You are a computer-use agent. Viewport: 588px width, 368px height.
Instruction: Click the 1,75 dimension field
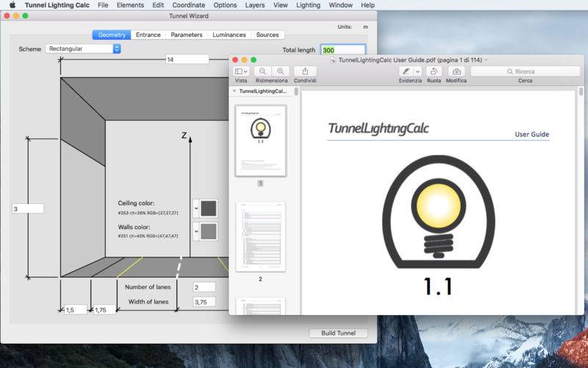click(104, 310)
